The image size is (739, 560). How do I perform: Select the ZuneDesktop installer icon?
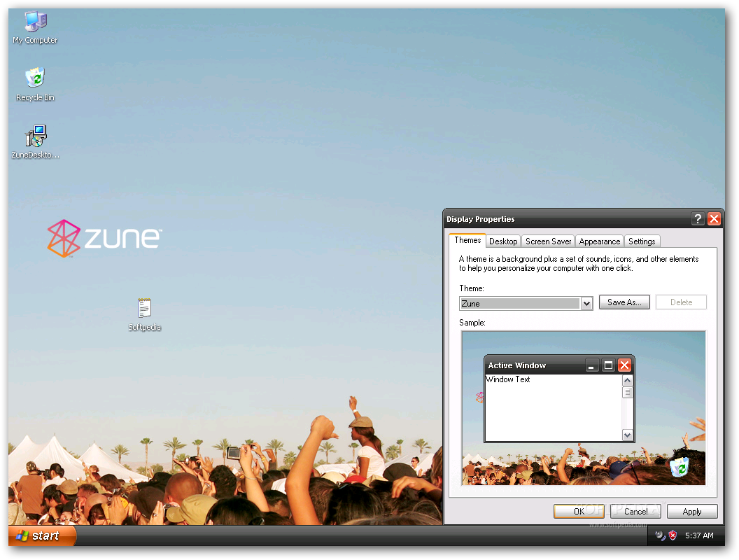pos(36,142)
